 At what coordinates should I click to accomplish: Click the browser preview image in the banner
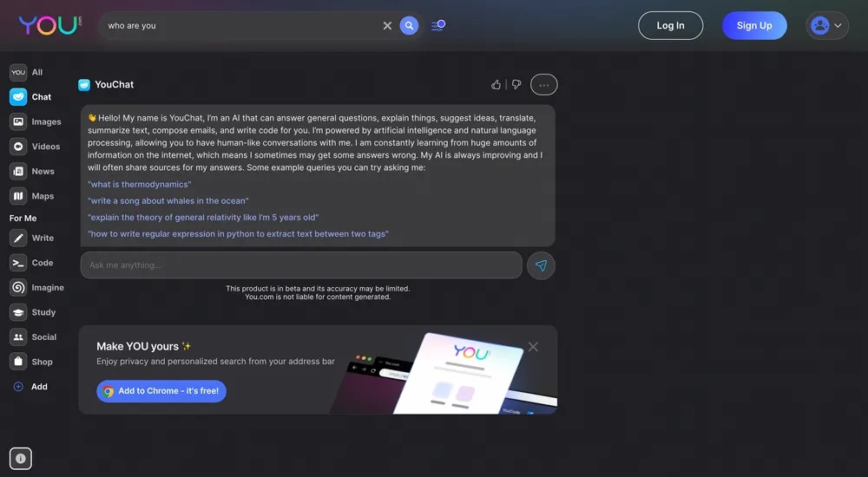point(445,374)
